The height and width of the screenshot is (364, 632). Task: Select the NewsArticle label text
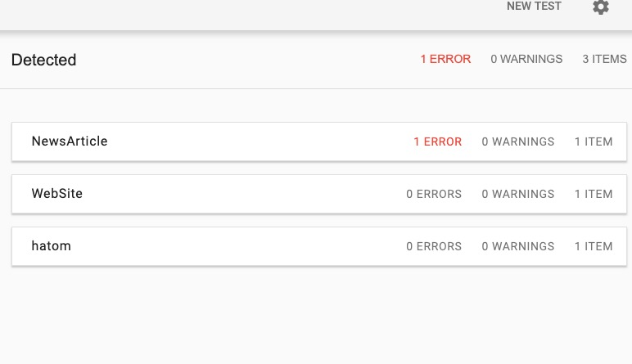70,142
